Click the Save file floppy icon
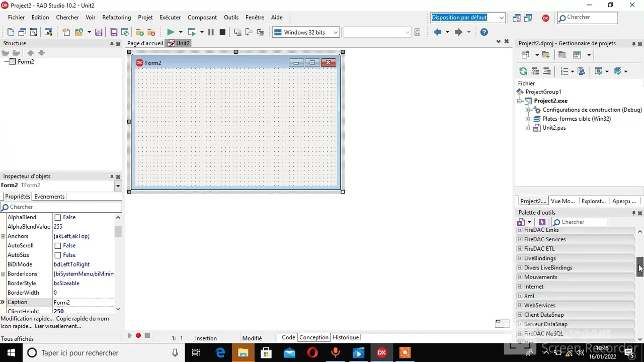Viewport: 644px width, 362px height. coord(99,32)
